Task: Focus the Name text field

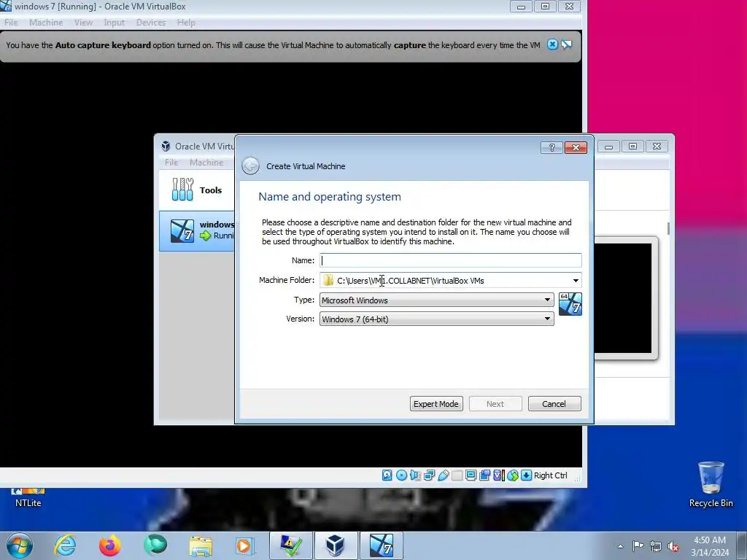Action: (450, 260)
